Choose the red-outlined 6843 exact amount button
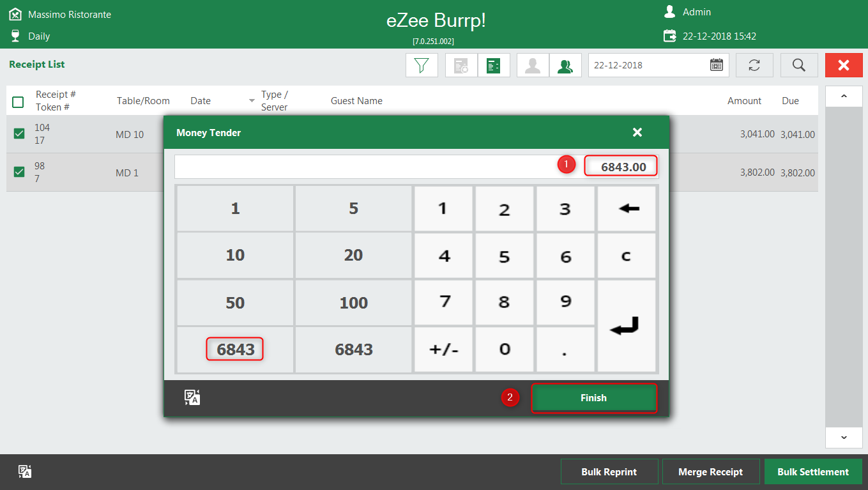868x490 pixels. 235,349
